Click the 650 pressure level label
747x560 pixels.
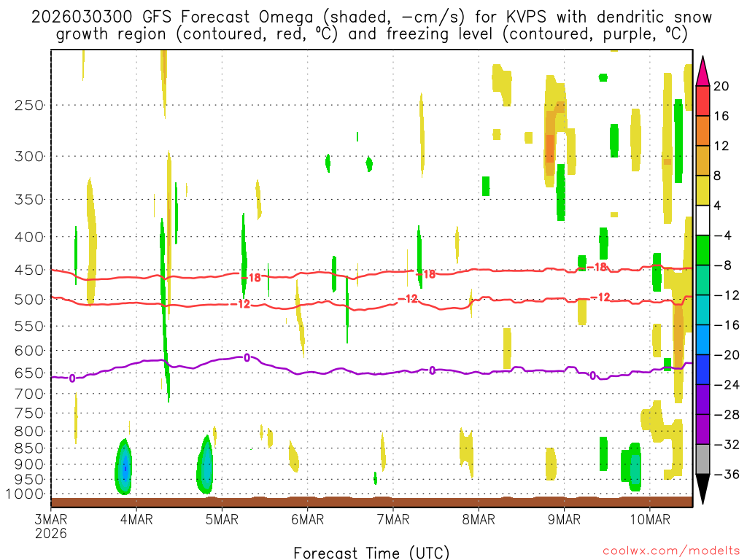coord(29,373)
